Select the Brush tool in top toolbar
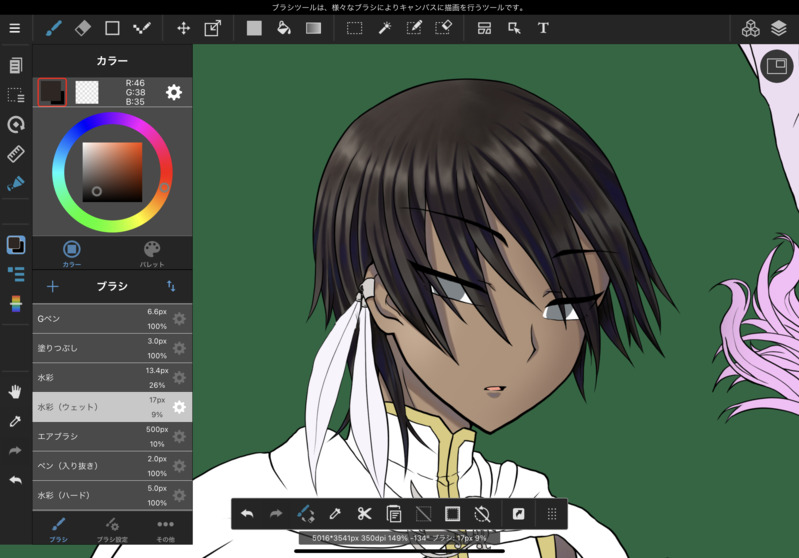Screen dimensions: 799x558 [54, 28]
